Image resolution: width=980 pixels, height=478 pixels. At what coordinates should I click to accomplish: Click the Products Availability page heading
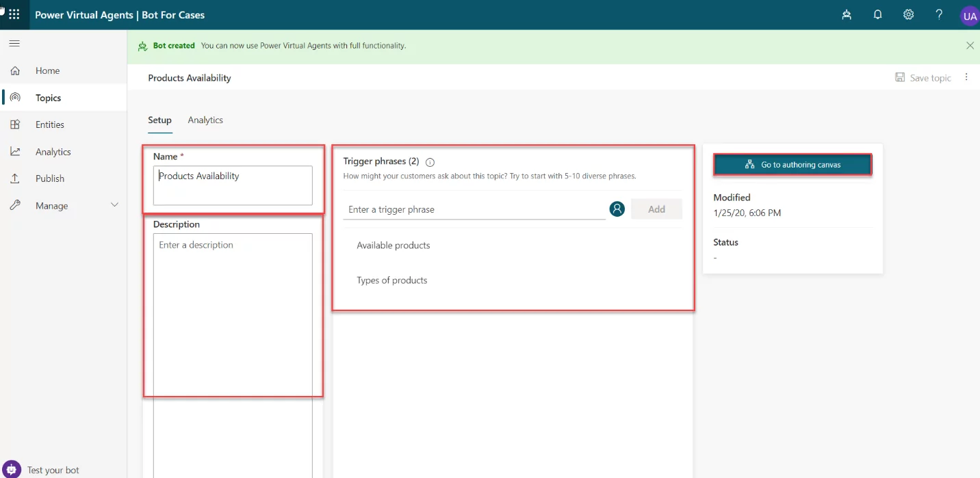point(190,78)
